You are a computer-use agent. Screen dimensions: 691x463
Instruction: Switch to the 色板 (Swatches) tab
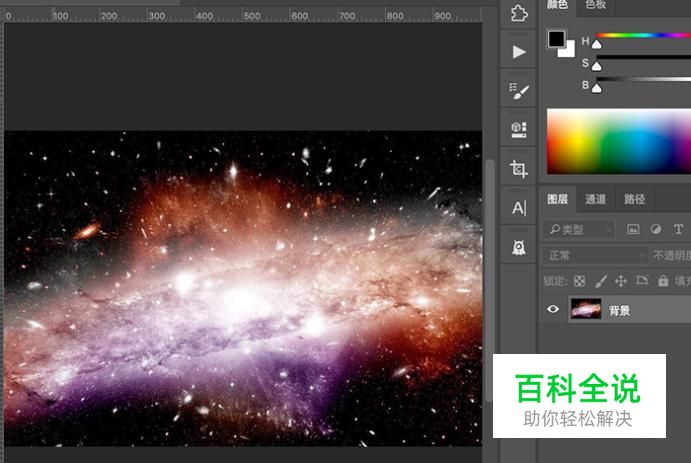595,5
